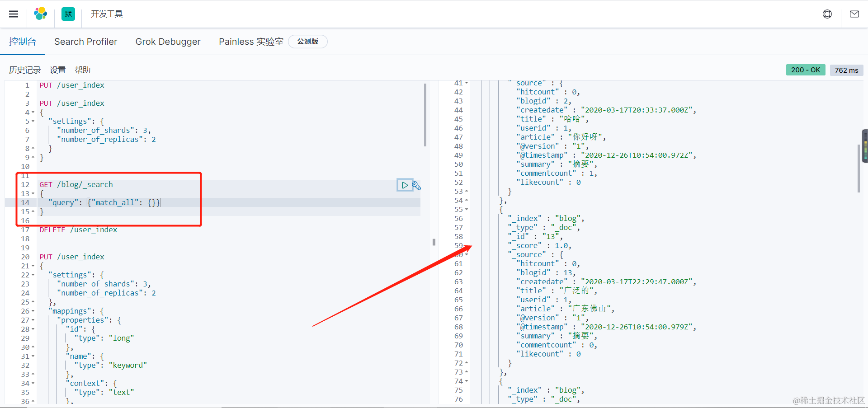This screenshot has height=408, width=868.
Task: Click "number_of_shards": 3 on line 6
Action: coord(104,130)
